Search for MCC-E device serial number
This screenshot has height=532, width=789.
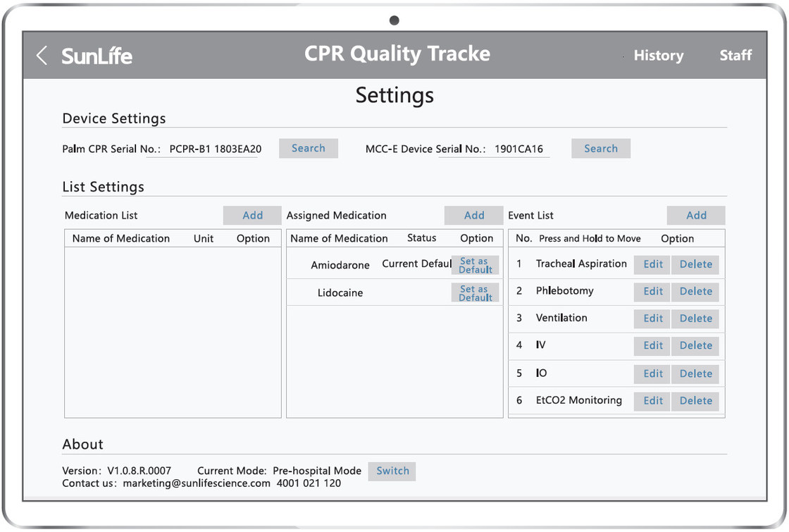click(600, 149)
